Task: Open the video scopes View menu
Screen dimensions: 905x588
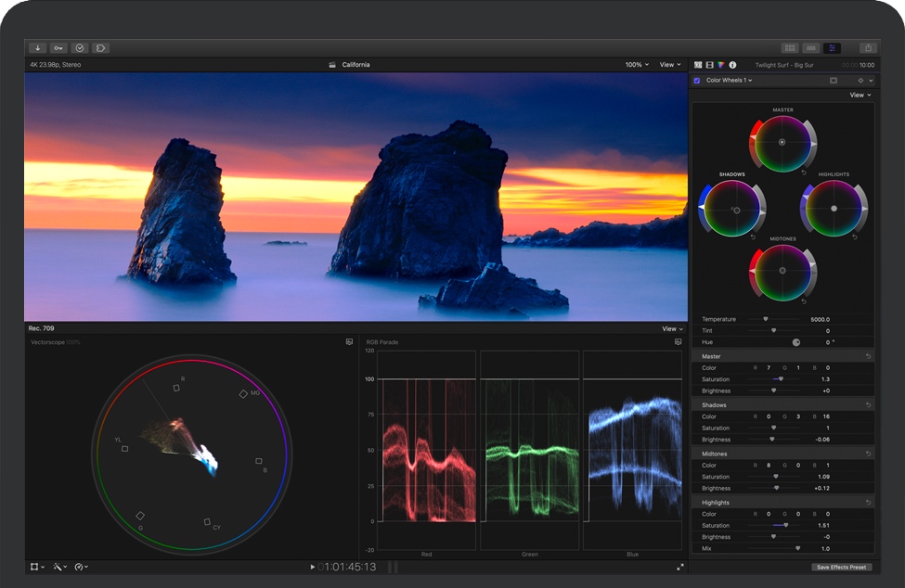Action: click(672, 328)
